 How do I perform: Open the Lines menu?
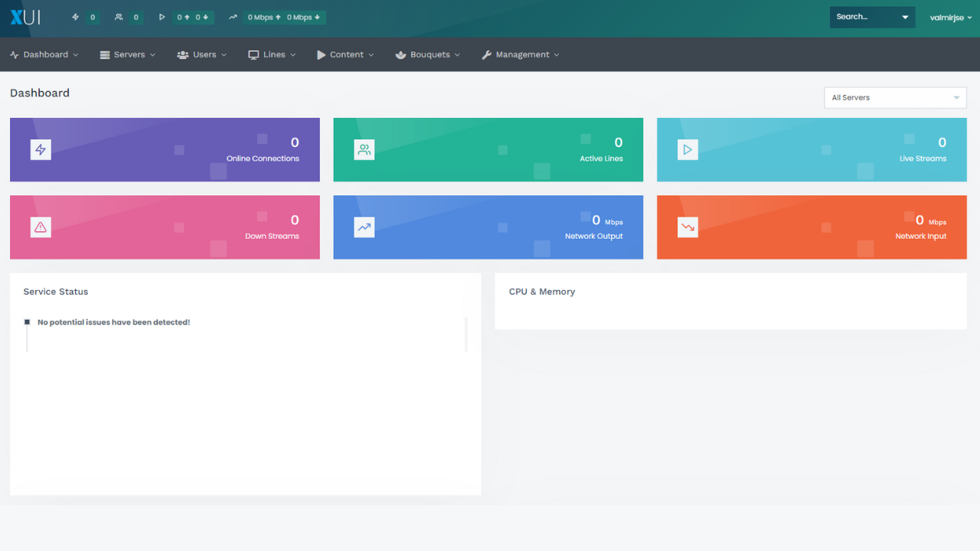pos(272,54)
